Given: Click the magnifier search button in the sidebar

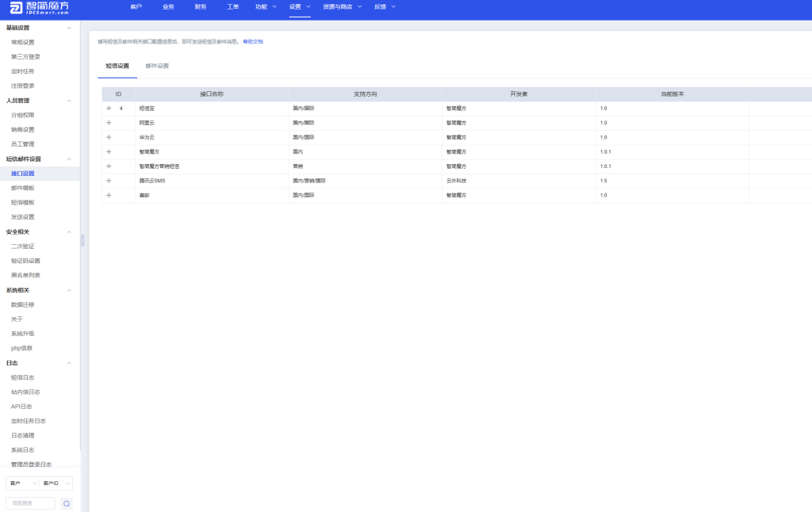Looking at the screenshot, I should (x=67, y=503).
